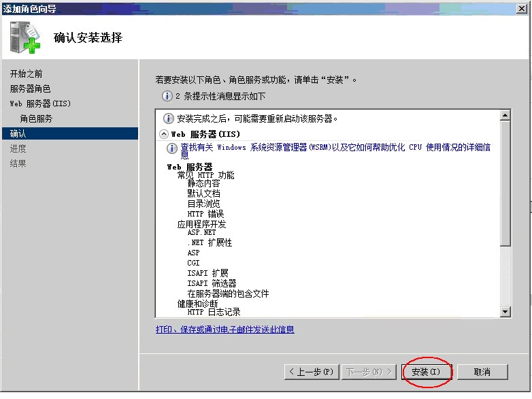
Task: Click the 静态内容 list entry
Action: coord(203,183)
